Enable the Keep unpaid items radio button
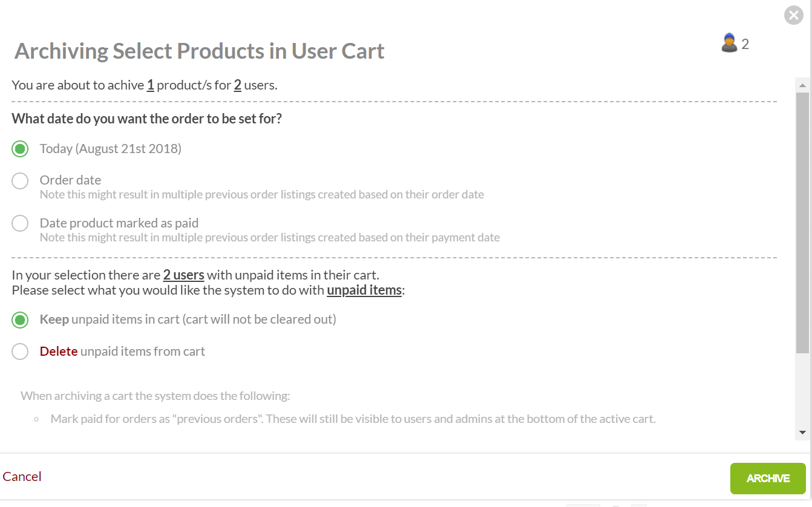 (20, 319)
